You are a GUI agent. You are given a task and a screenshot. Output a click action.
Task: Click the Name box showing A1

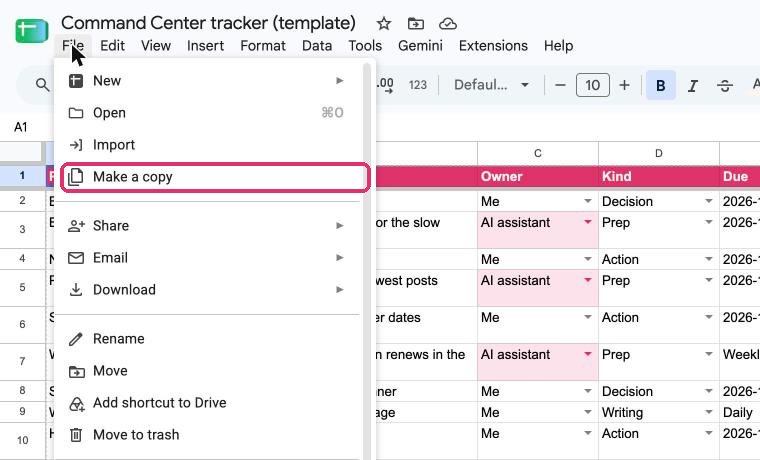pos(21,127)
